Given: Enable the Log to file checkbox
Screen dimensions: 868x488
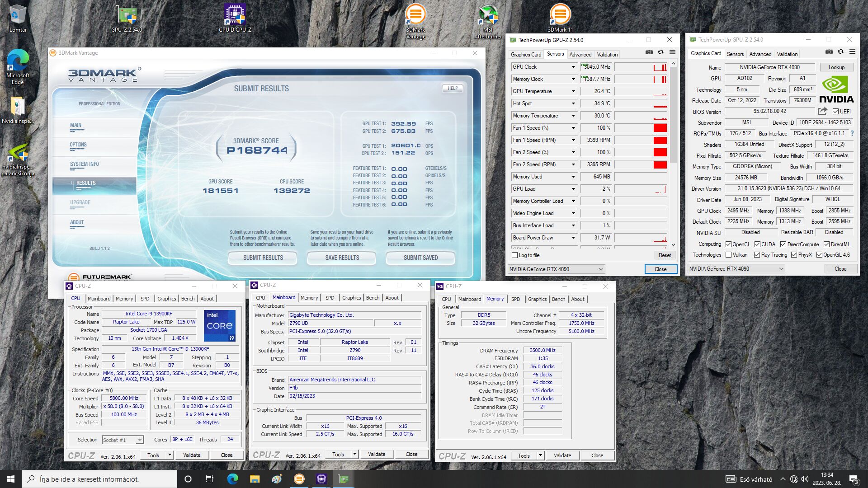Looking at the screenshot, I should click(x=514, y=255).
